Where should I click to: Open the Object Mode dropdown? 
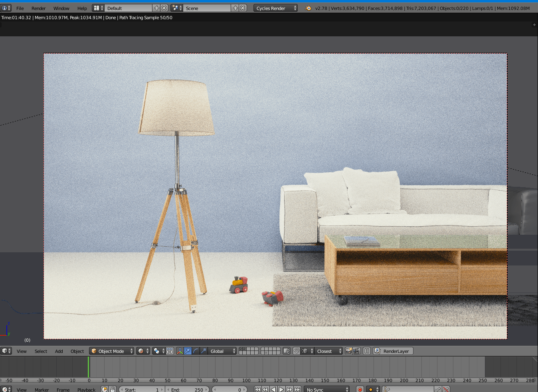coord(111,351)
